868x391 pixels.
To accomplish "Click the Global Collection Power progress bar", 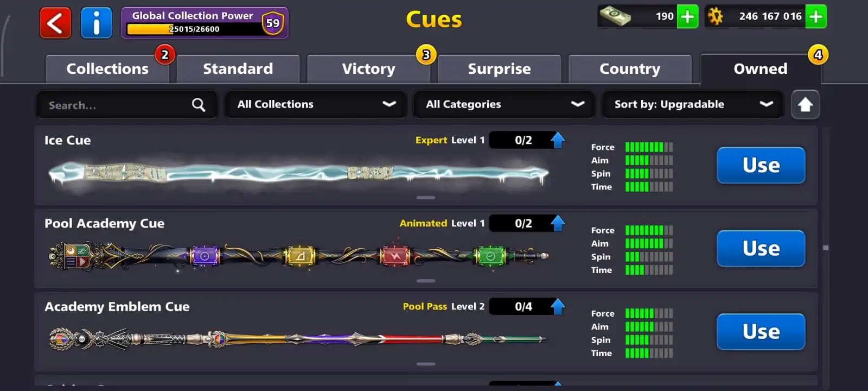I will click(x=194, y=29).
